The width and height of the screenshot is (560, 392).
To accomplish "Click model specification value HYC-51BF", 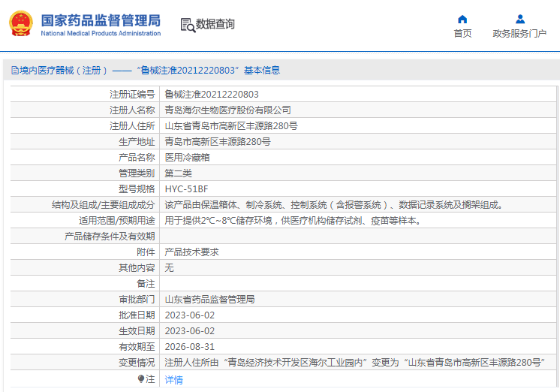I will coord(187,189).
